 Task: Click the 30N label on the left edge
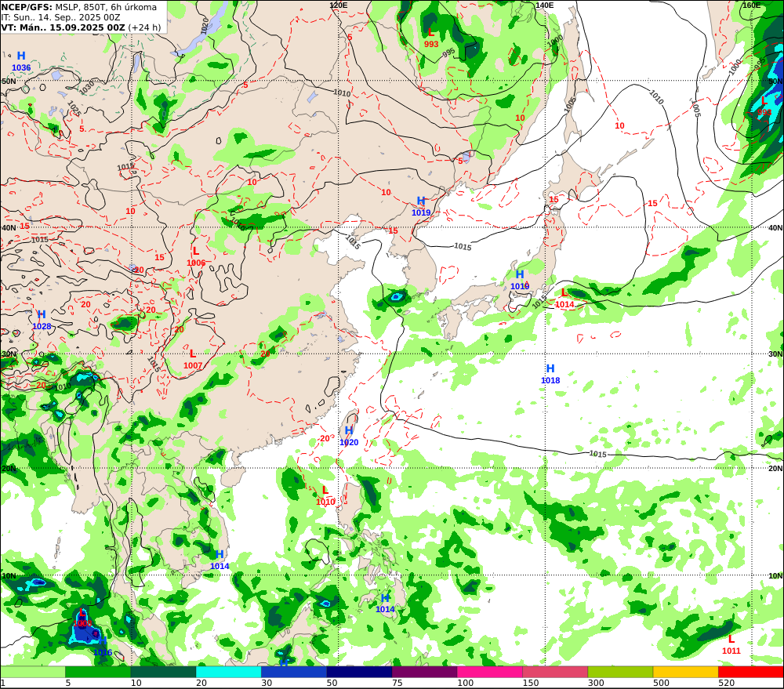coord(9,354)
